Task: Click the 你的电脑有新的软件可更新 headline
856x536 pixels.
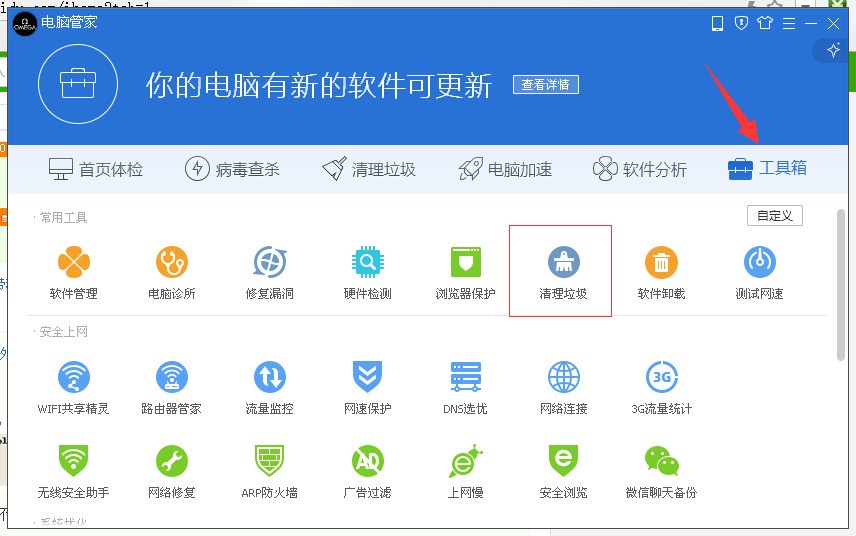Action: 319,86
